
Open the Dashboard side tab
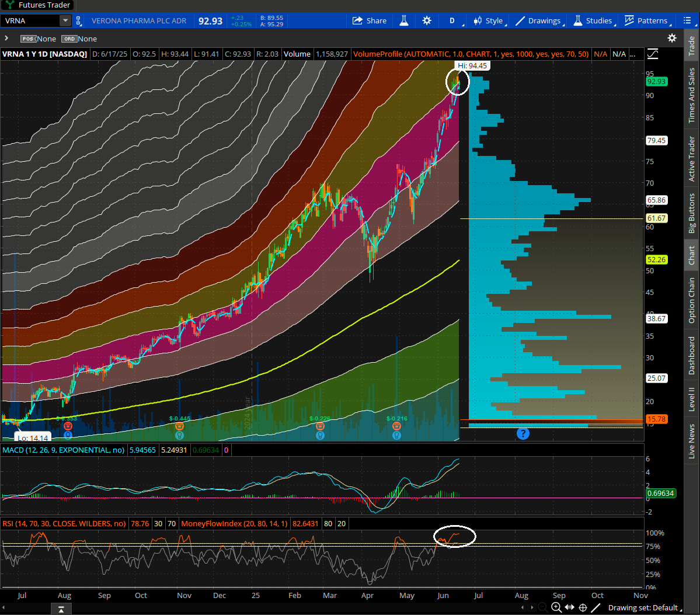click(x=691, y=356)
